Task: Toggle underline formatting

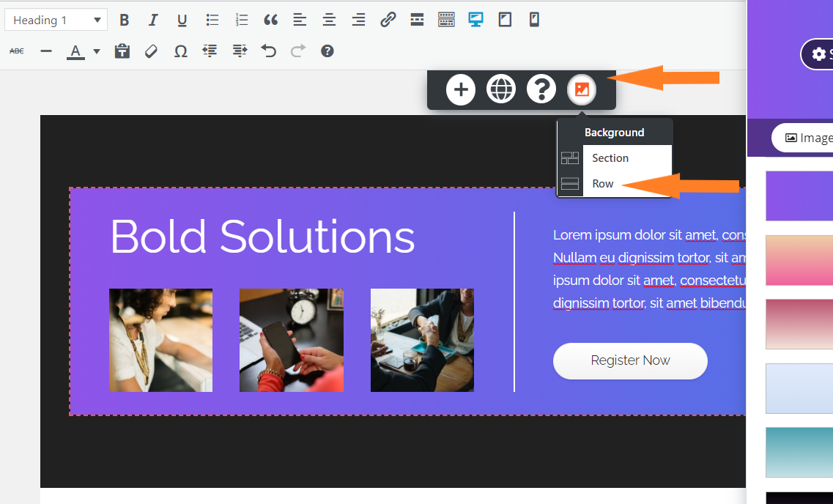Action: click(x=182, y=20)
